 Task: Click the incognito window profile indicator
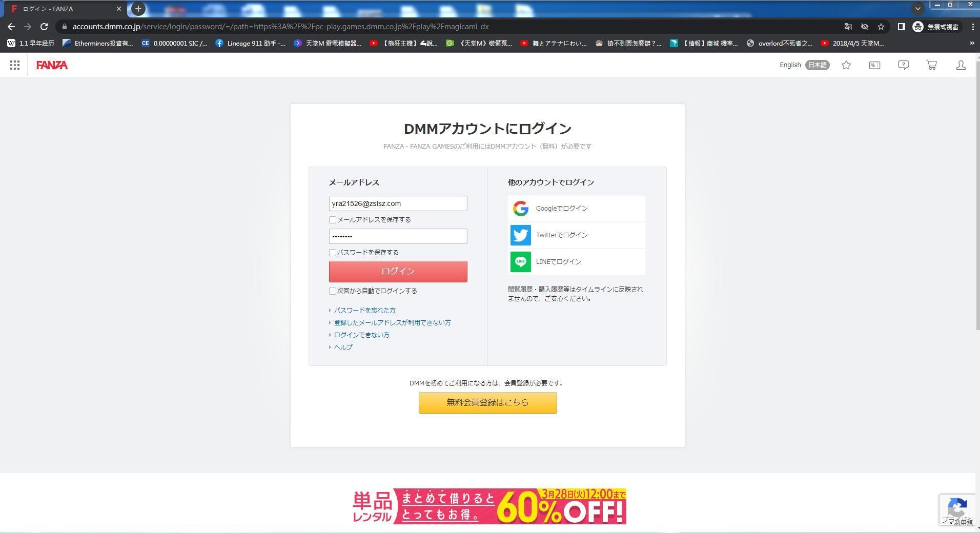coord(935,27)
